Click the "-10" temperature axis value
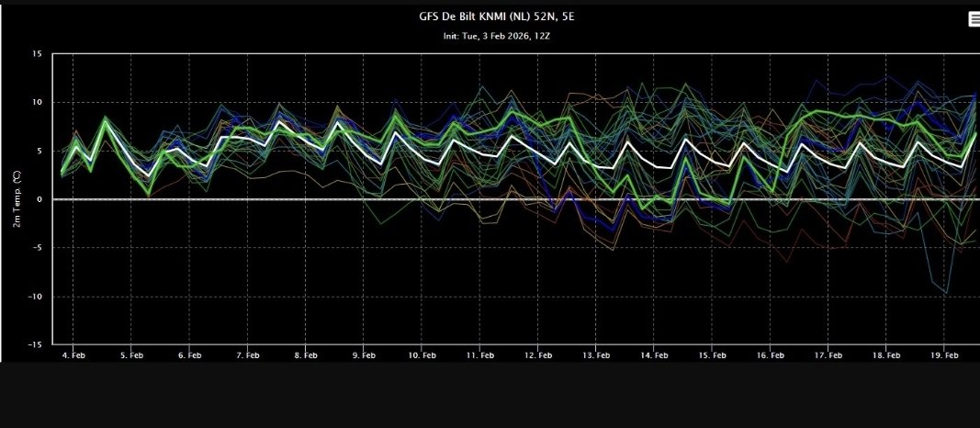This screenshot has height=428, width=980. [34, 296]
